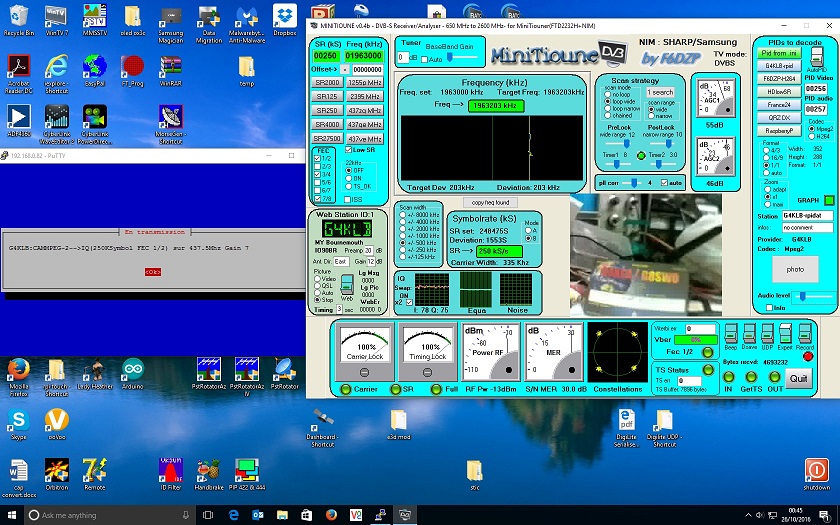Adjust the Audio level slider
This screenshot has width=840, height=525.
[814, 296]
